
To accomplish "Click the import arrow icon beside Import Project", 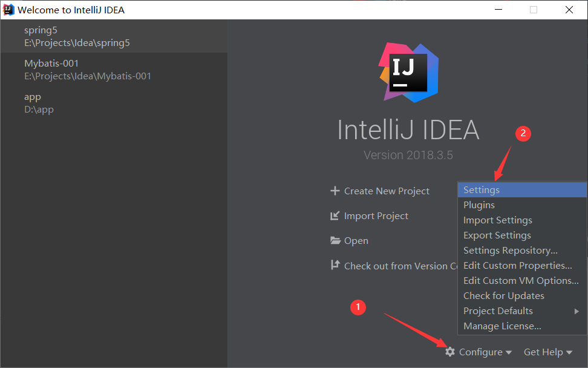I will tap(335, 215).
